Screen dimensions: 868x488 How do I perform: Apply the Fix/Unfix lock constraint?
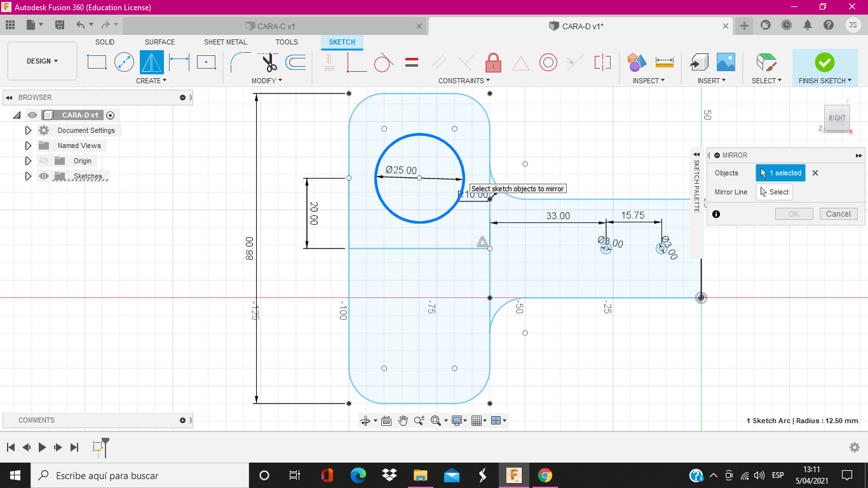(x=493, y=62)
